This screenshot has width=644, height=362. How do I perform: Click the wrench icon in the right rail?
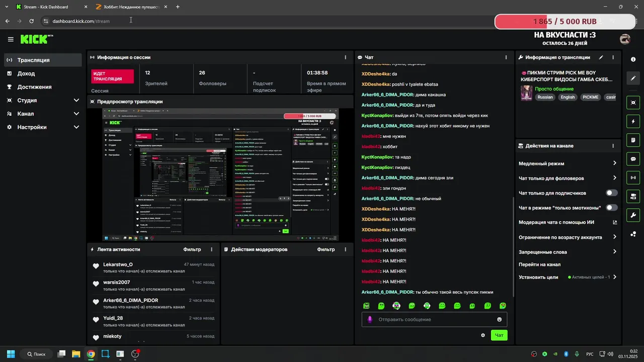[633, 215]
